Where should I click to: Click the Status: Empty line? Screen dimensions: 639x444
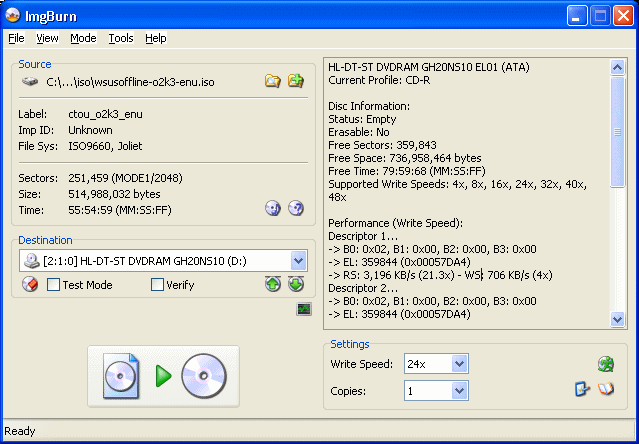pyautogui.click(x=362, y=119)
